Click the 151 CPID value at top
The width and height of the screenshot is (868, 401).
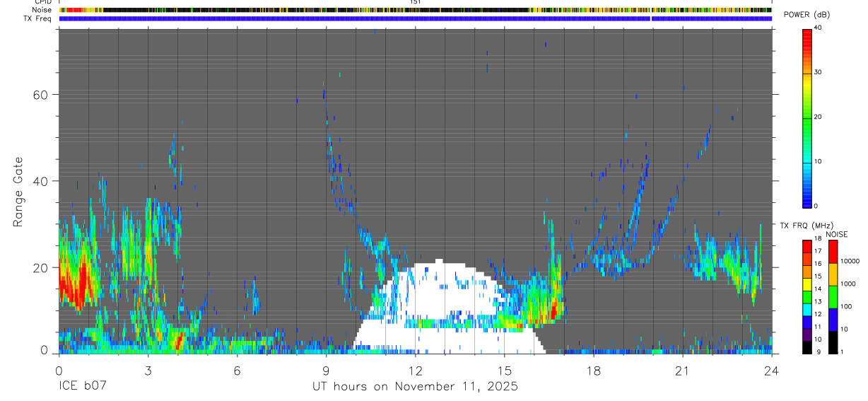(416, 2)
